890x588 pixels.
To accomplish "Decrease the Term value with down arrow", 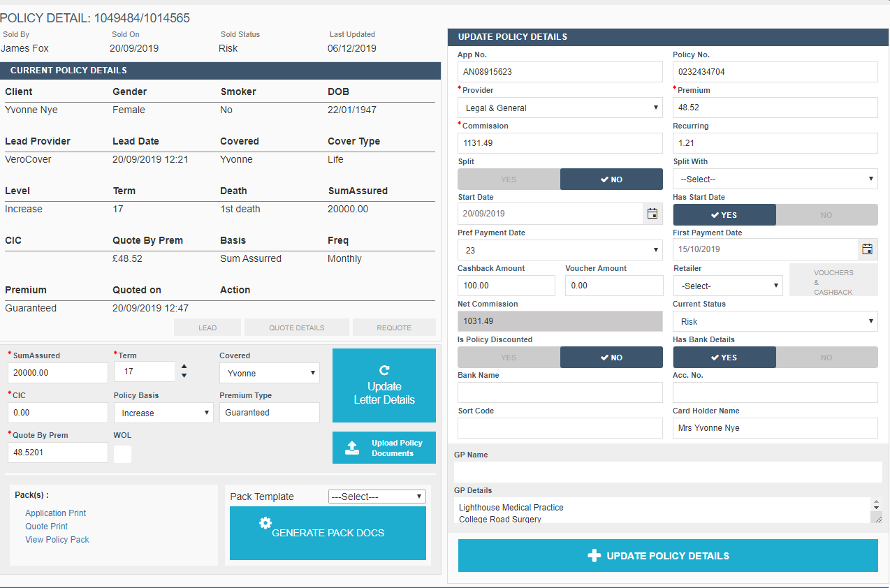I will (184, 376).
